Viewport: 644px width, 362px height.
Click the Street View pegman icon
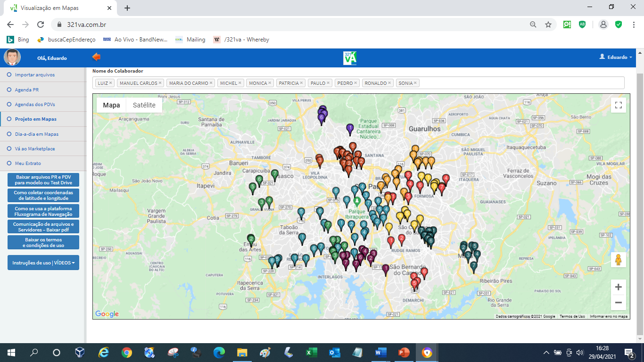coord(619,260)
